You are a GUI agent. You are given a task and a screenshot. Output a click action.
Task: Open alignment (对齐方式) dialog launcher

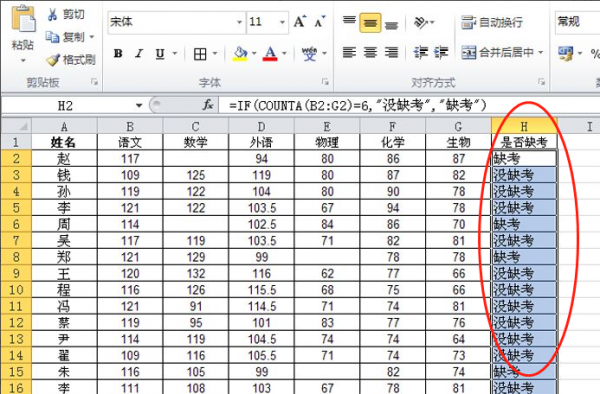(x=541, y=81)
